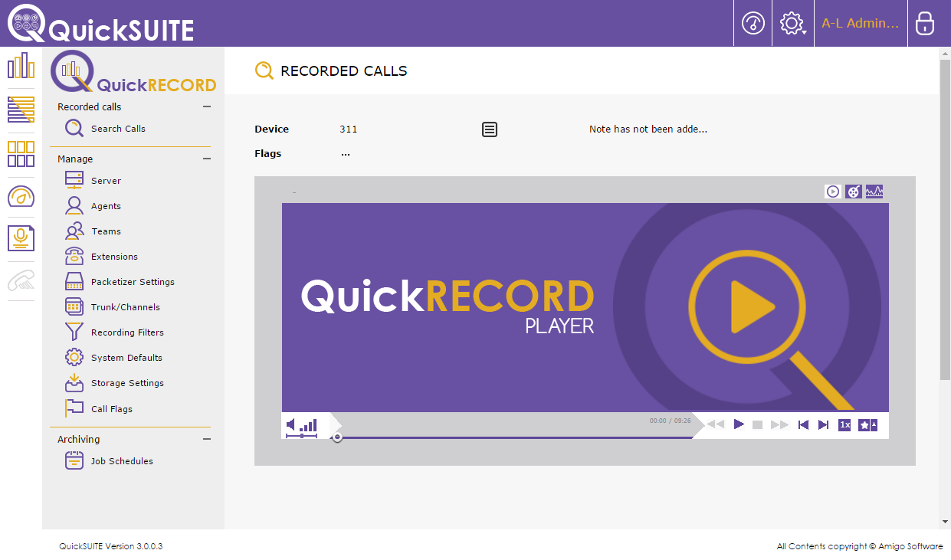Viewport: 951px width, 560px height.
Task: Open the Server management page
Action: (106, 181)
